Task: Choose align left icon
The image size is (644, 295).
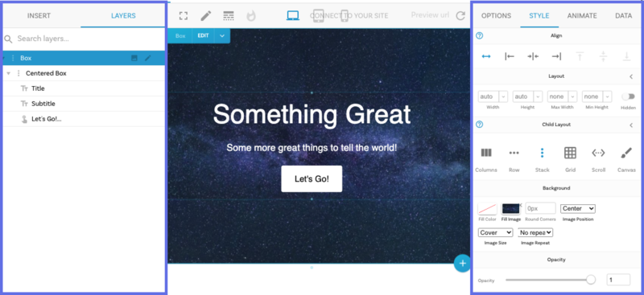Action: coord(510,56)
